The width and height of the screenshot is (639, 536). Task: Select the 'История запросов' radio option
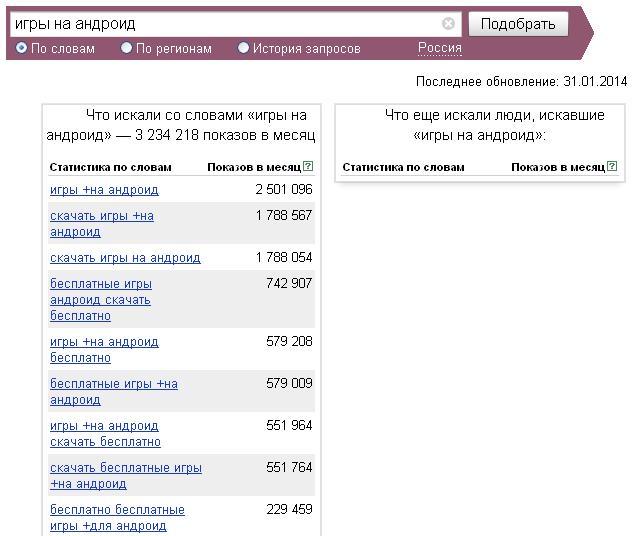pos(243,48)
